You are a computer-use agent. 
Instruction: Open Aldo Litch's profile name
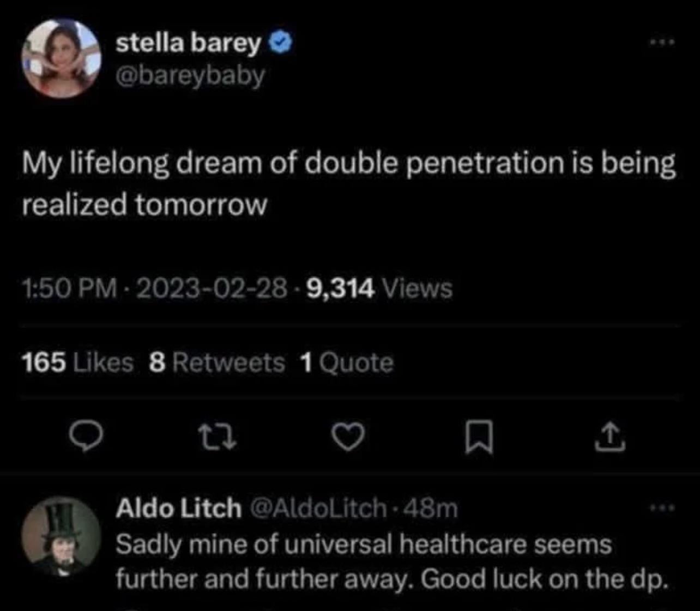tap(178, 508)
